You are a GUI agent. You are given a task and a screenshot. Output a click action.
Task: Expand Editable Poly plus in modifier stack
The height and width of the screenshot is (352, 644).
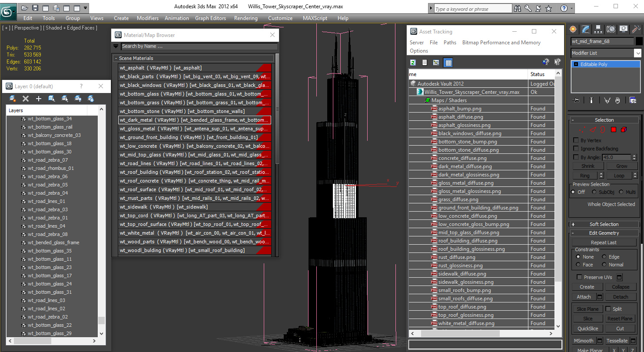pos(576,64)
